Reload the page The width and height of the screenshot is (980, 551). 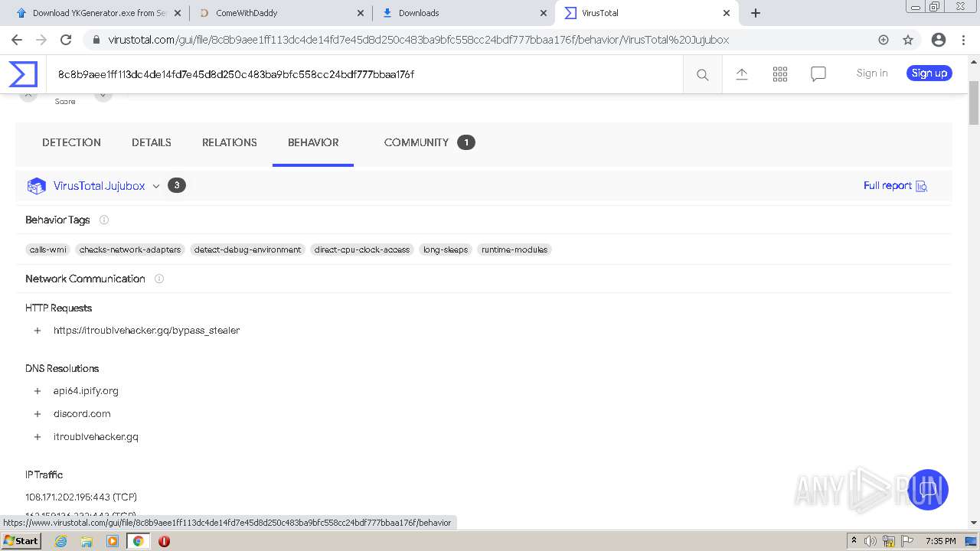pyautogui.click(x=66, y=40)
